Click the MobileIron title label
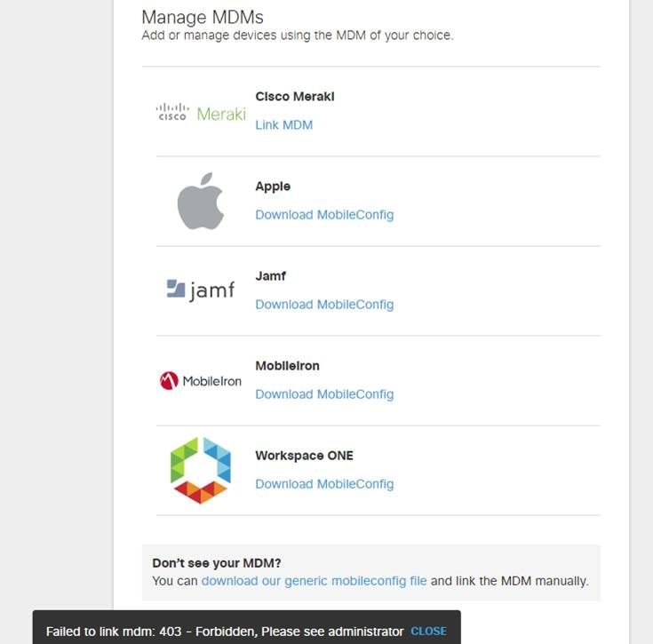 click(x=287, y=366)
